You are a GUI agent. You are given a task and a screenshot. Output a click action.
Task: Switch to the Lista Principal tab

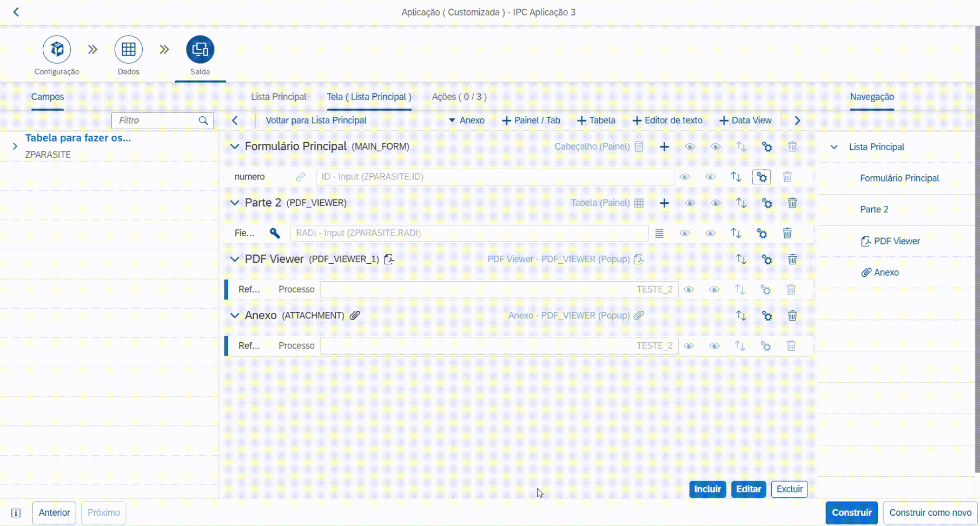click(279, 97)
